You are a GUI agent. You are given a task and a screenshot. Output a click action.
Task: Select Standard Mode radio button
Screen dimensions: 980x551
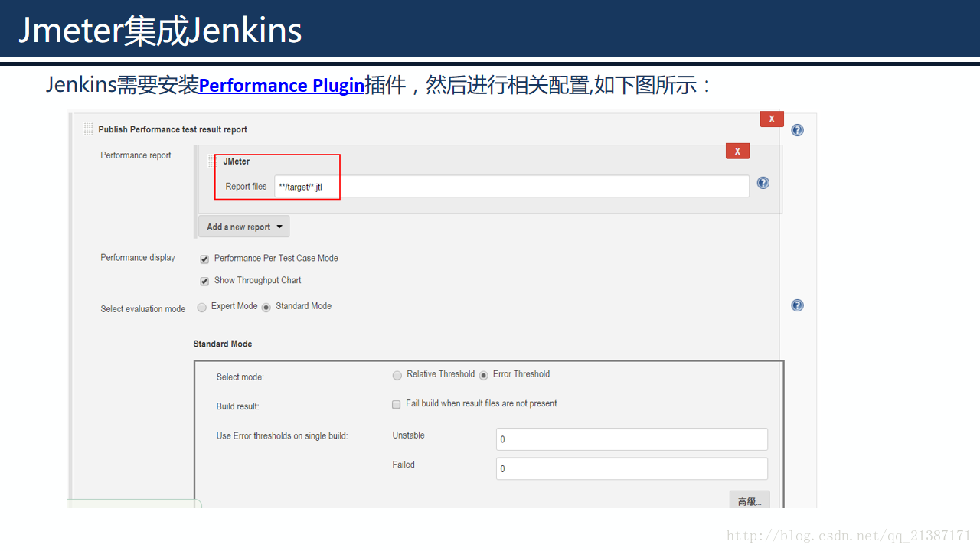(266, 307)
